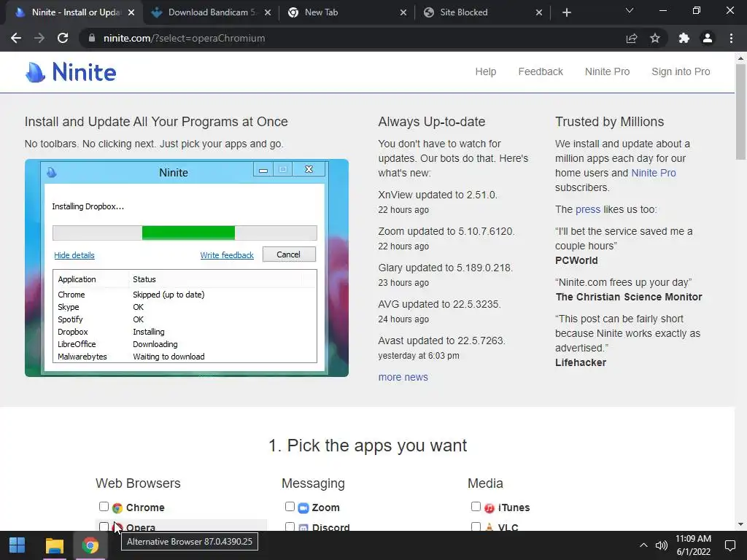Click the Chrome taskbar icon
The image size is (747, 560).
[x=90, y=545]
